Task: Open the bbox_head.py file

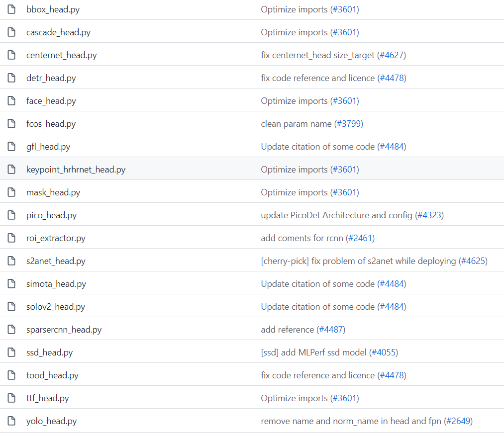Action: click(x=53, y=9)
